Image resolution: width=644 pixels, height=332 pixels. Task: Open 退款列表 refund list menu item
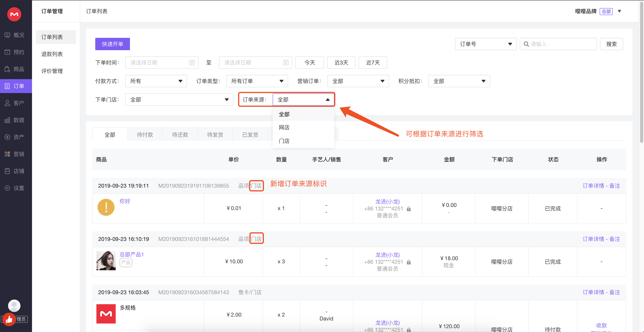point(52,54)
